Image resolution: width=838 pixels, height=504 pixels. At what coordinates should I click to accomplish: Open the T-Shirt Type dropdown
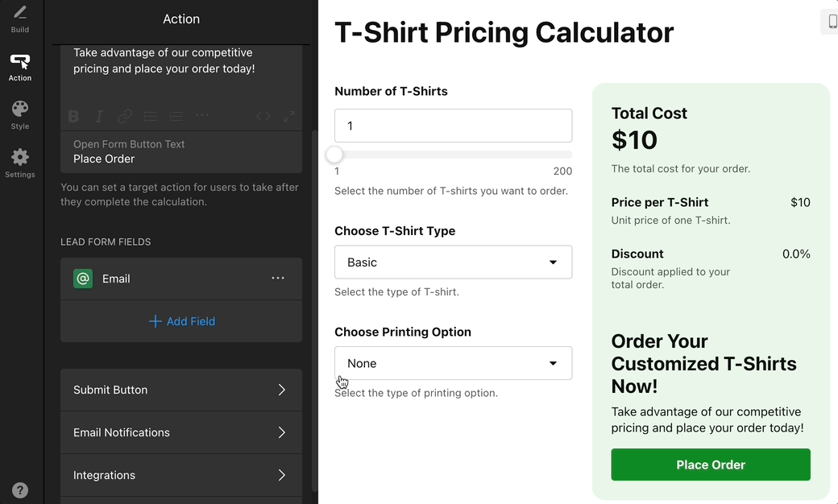coord(453,262)
